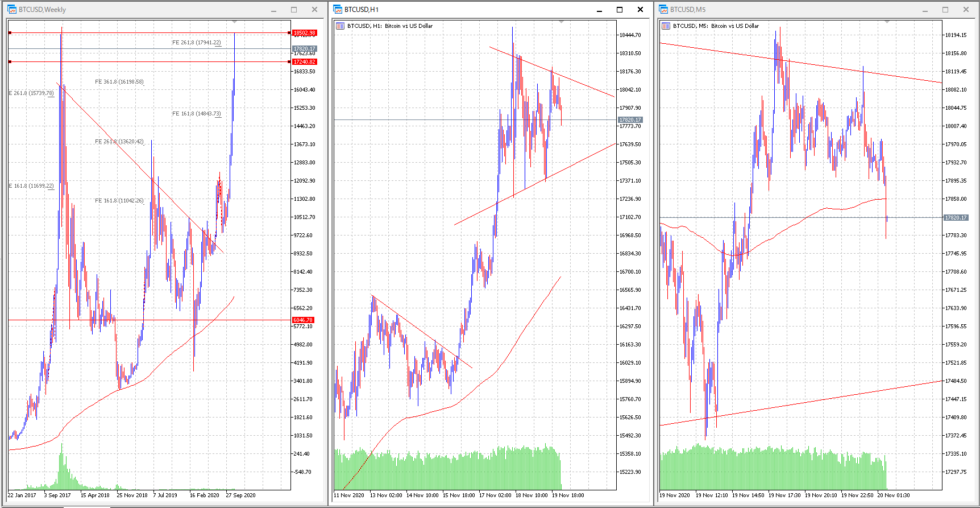The height and width of the screenshot is (508, 980).
Task: Click the FE 261.8 (17941.22) Fibonacci label
Action: [x=196, y=43]
